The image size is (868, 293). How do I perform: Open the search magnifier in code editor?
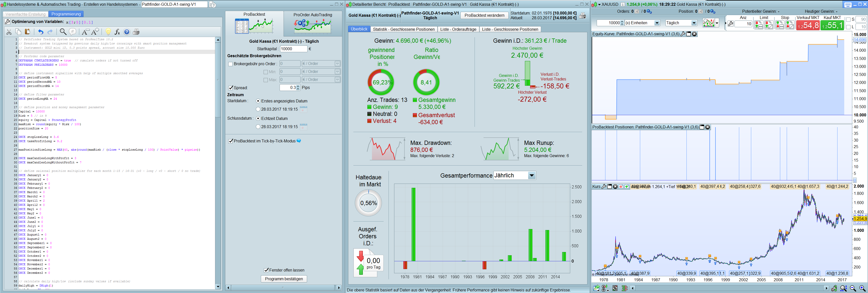tap(63, 32)
